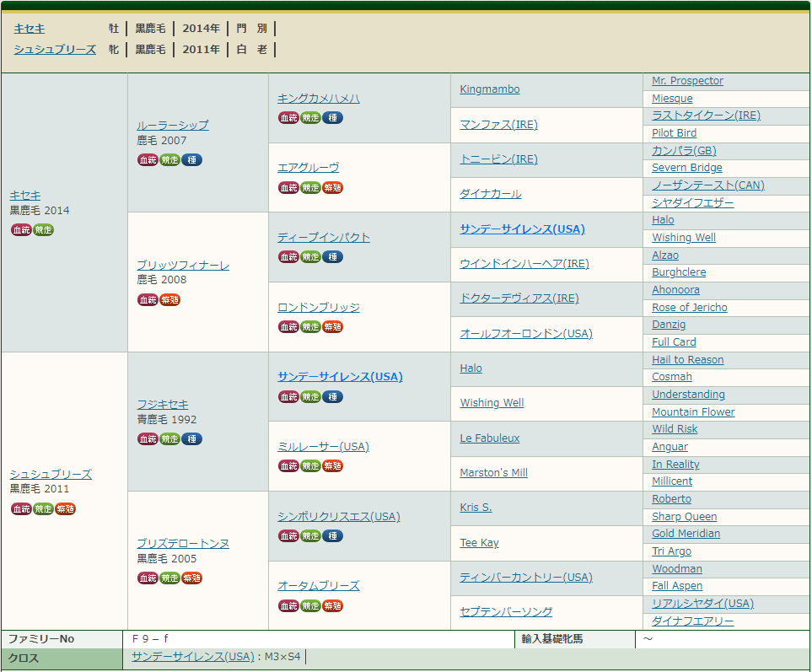Open the Kingmambo link
Viewport: 812px width, 672px height.
point(490,89)
